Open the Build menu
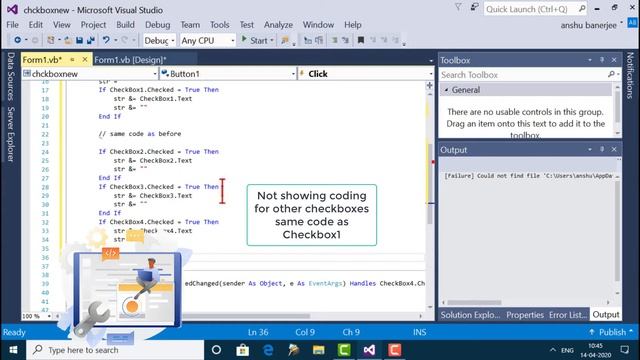 [125, 25]
